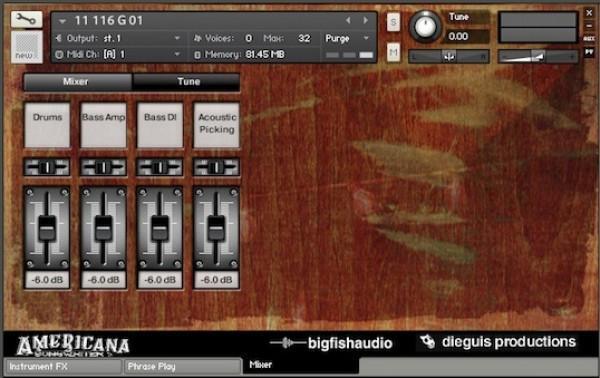
Task: Open the Phrase Play bottom tab
Action: coord(182,367)
